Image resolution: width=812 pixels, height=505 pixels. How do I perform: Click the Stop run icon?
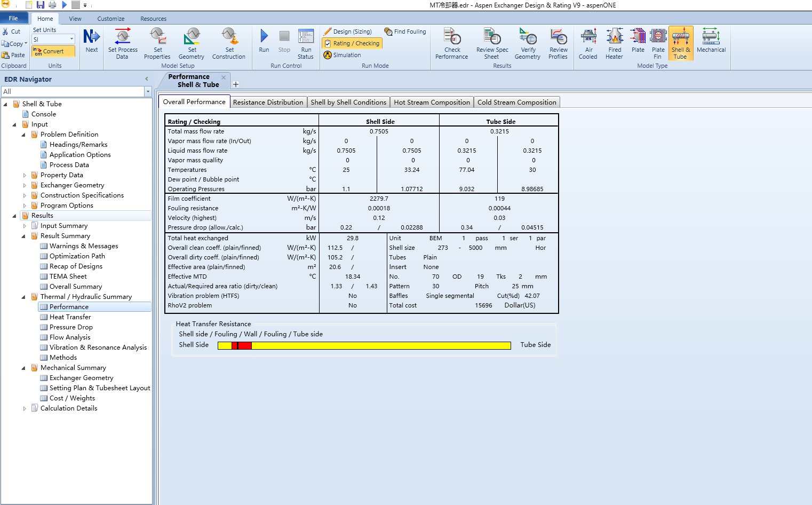(x=284, y=41)
